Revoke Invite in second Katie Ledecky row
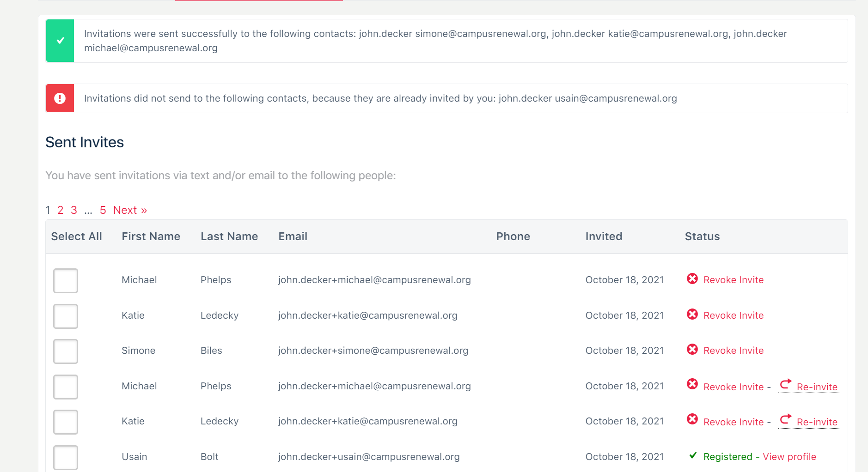Screen dimensions: 868x472 point(734,422)
